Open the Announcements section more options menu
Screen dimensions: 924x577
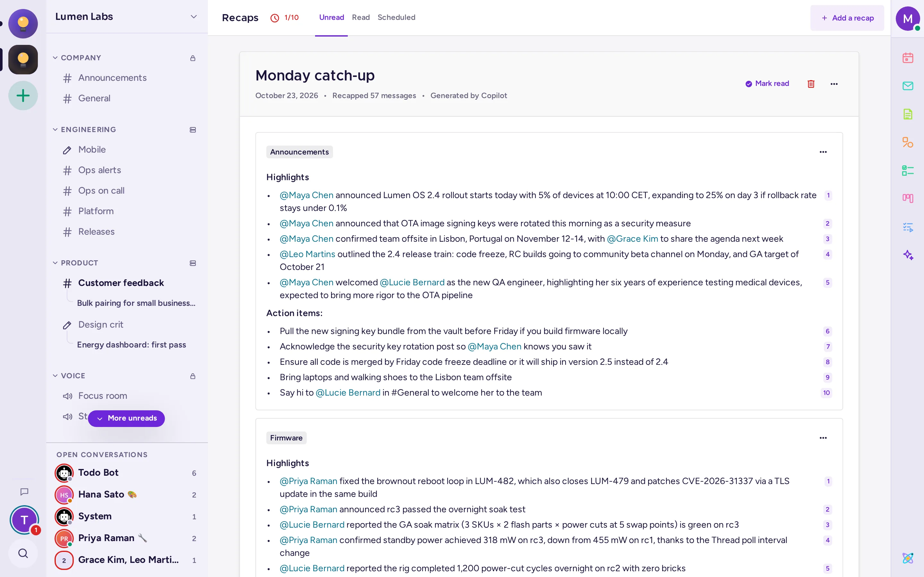[823, 152]
